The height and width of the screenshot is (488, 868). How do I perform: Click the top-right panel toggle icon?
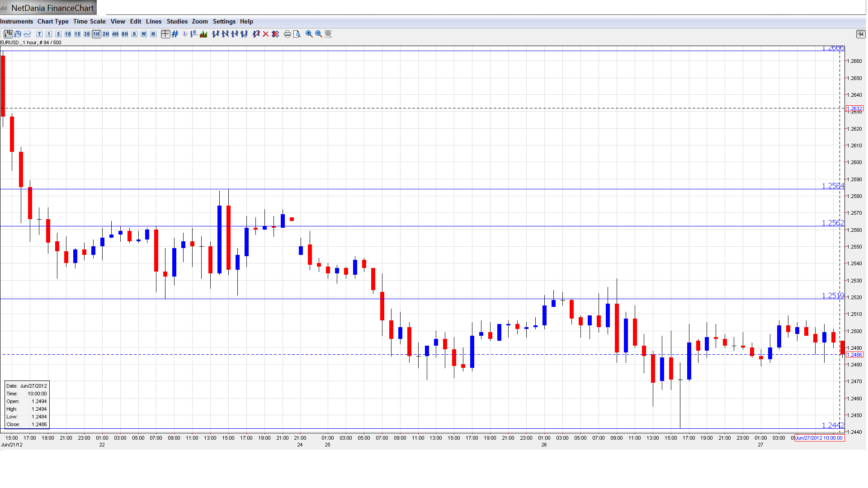point(860,34)
